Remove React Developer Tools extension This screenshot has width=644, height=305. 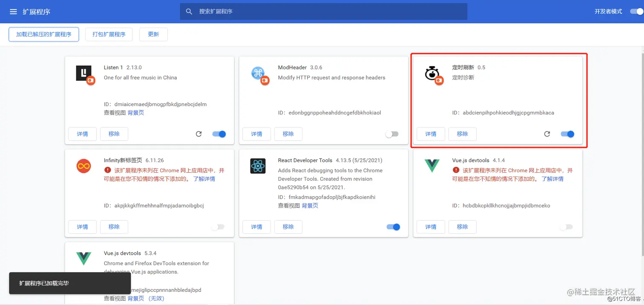pyautogui.click(x=288, y=227)
